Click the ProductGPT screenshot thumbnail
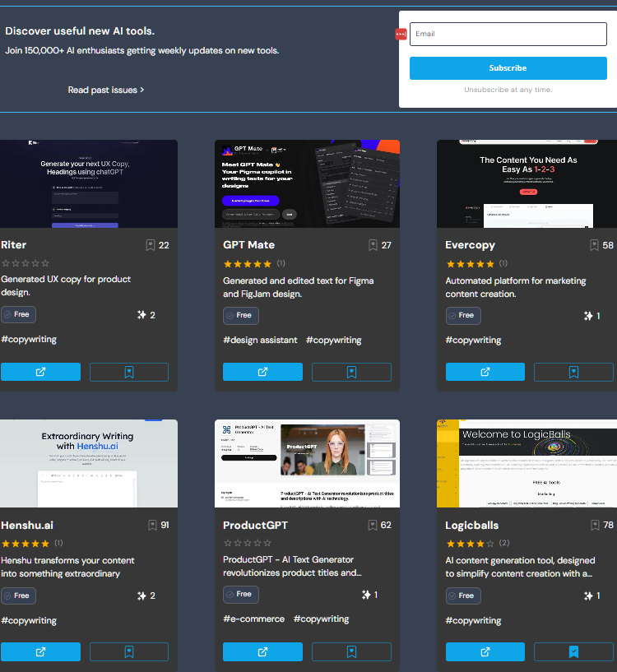The width and height of the screenshot is (617, 672). 307,463
